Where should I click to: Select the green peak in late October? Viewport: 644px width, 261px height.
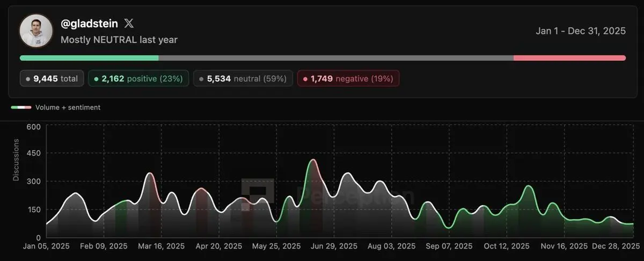[x=529, y=186]
